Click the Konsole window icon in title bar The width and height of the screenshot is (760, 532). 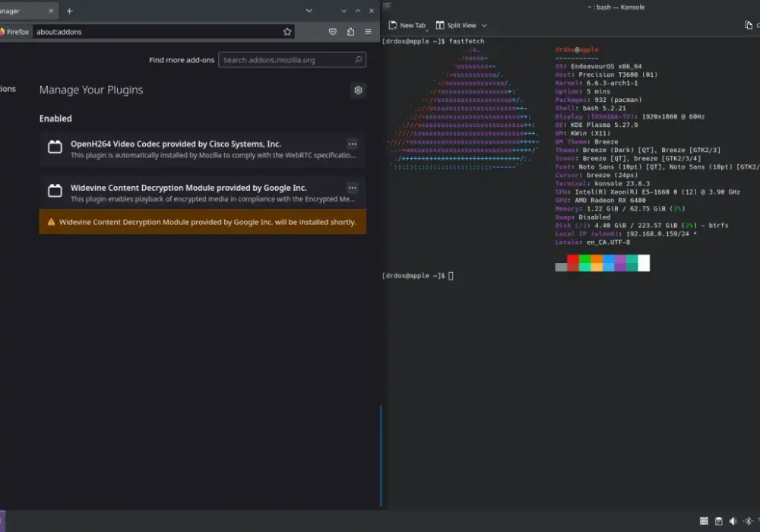coord(387,6)
